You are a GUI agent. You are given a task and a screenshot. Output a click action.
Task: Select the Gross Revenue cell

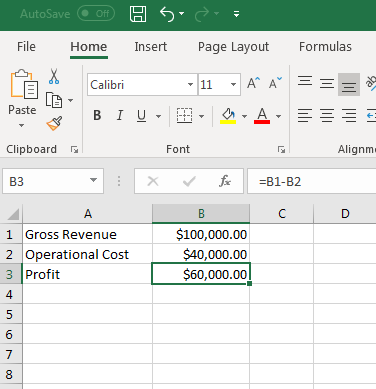(x=88, y=234)
